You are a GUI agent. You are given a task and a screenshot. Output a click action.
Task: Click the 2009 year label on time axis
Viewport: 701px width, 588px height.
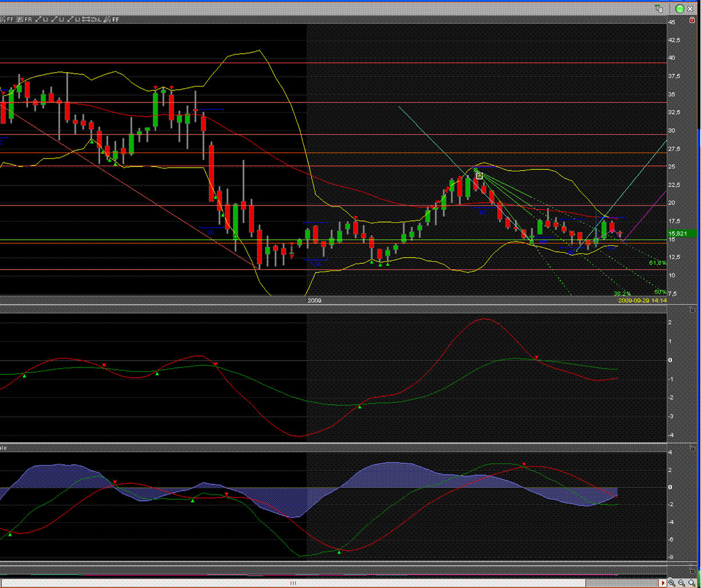[314, 300]
